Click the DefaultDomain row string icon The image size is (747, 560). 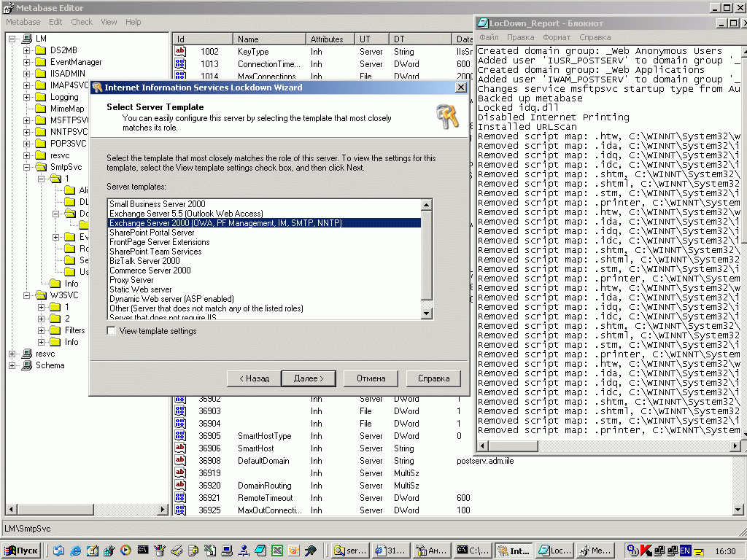(180, 460)
